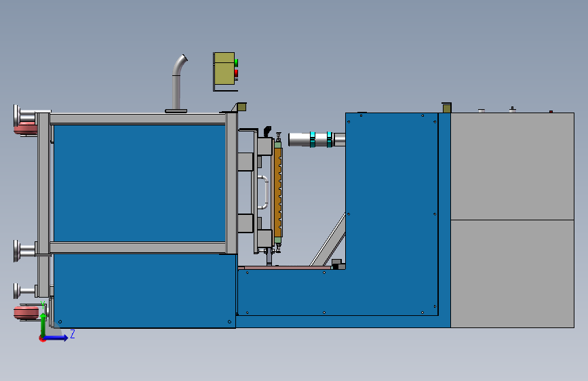Select the curved exhaust pipe on the left enclosure
588x381 pixels.
coord(177,83)
